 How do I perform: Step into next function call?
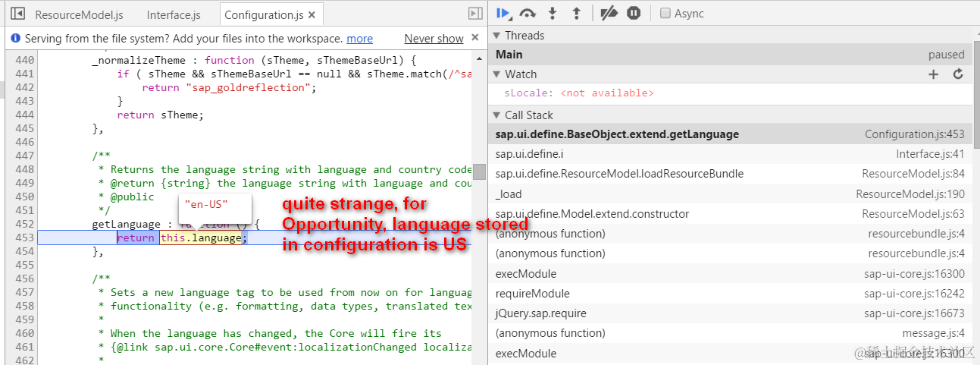pos(553,14)
